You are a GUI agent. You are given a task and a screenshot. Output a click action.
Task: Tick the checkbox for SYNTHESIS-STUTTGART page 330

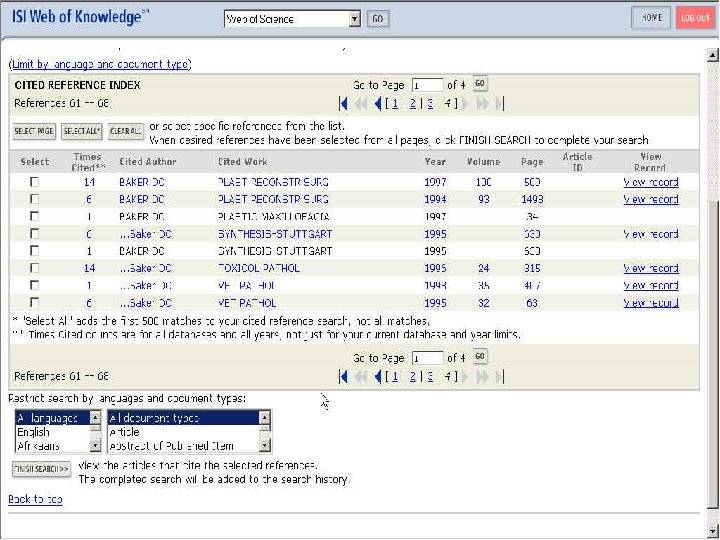click(35, 234)
